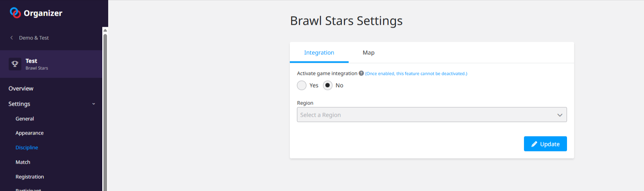
Task: Select Yes for game integration
Action: click(x=302, y=85)
